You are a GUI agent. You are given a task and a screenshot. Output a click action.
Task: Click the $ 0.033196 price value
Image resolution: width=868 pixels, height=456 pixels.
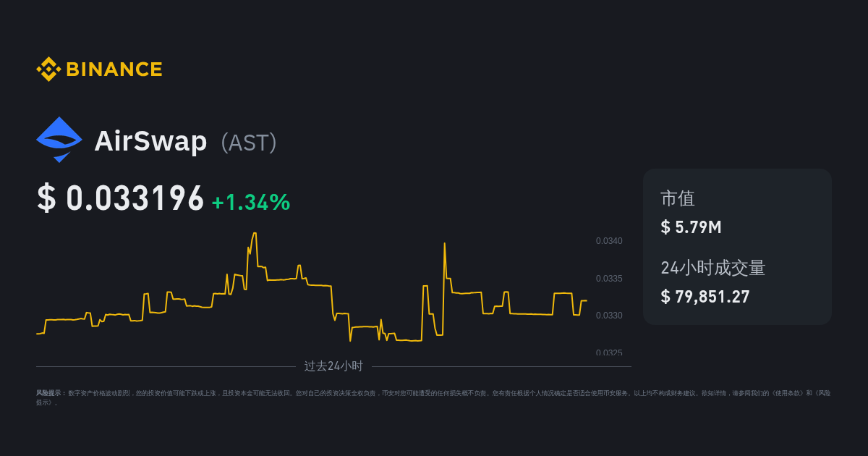pos(121,199)
